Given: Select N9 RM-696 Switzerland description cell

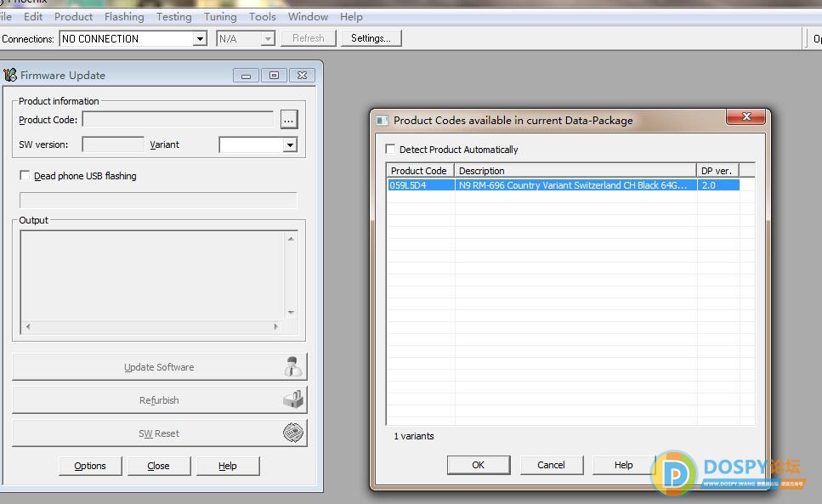Looking at the screenshot, I should coord(575,185).
